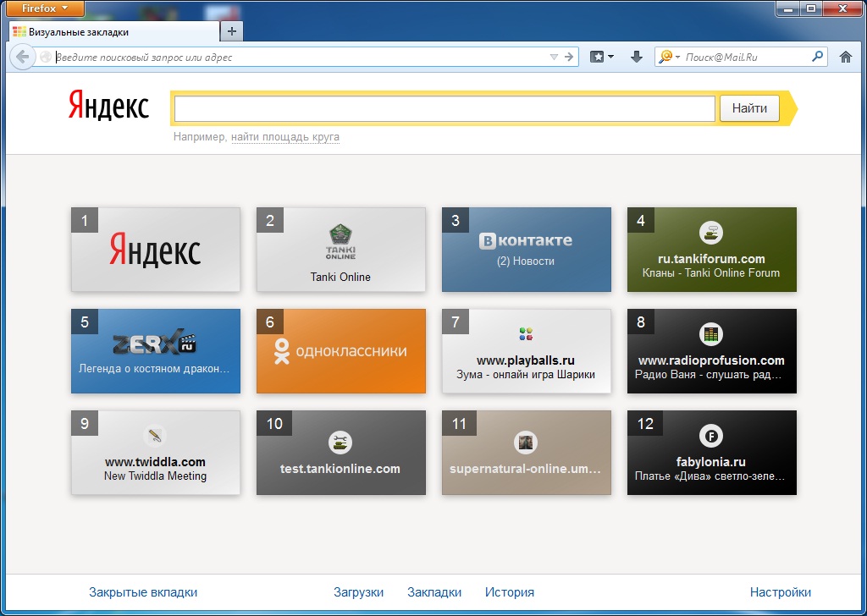Open the test.tankionline.com bookmark tile

(x=340, y=453)
